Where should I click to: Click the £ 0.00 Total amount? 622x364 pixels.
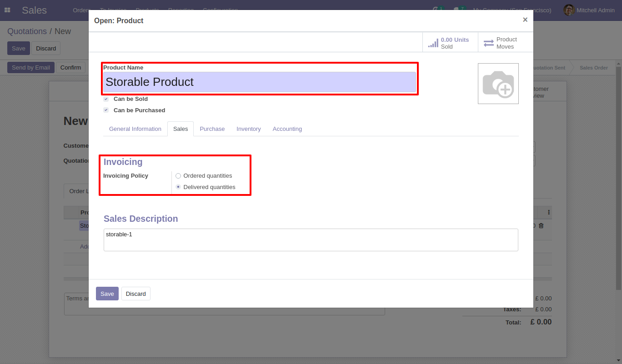tap(541, 322)
